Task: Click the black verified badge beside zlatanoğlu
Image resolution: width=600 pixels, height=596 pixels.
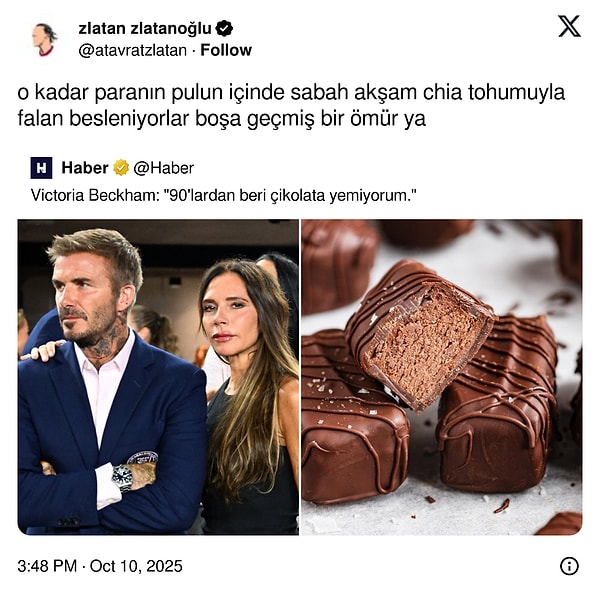Action: (x=224, y=28)
